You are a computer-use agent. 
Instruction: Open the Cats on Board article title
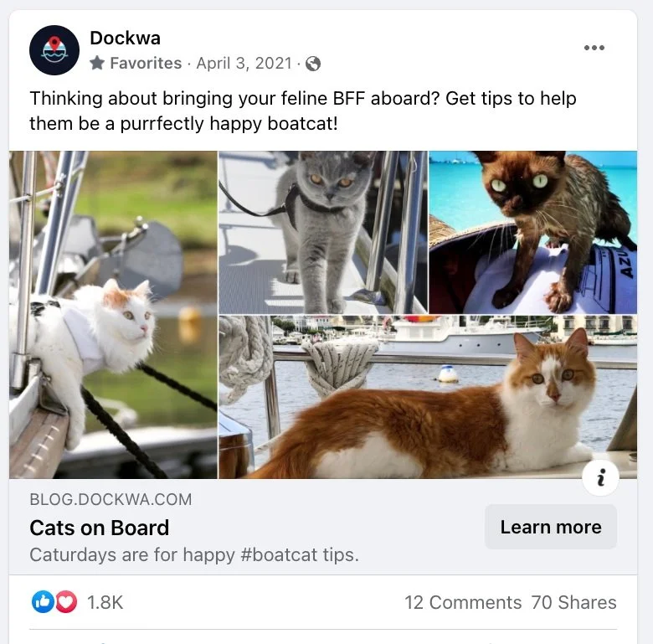[x=100, y=528]
